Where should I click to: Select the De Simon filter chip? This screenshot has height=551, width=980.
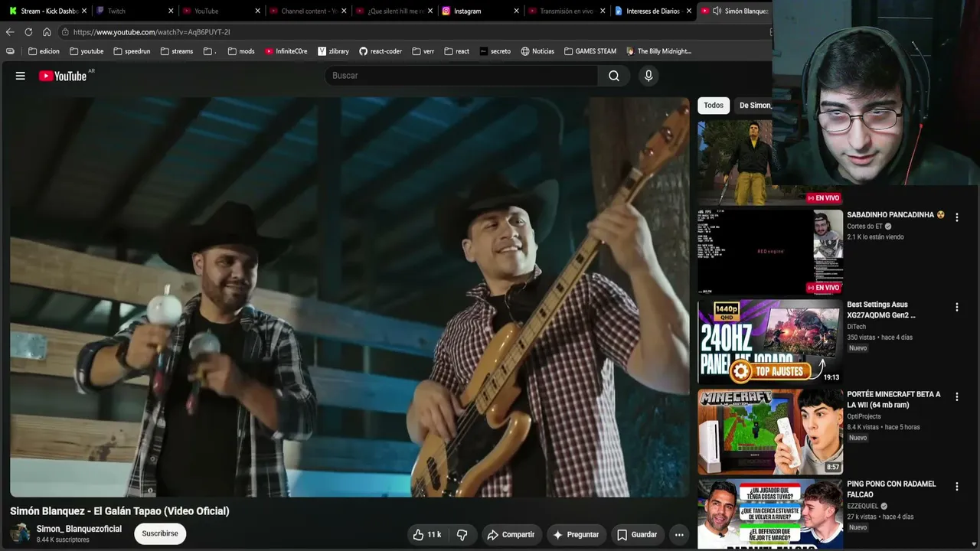753,106
